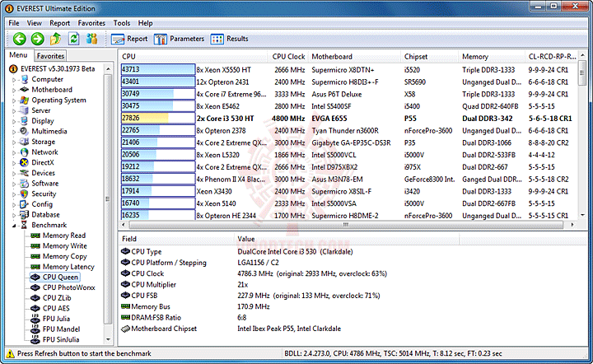This screenshot has width=593, height=364.
Task: Select the 2x Core i3 530 HT result row
Action: 348,119
